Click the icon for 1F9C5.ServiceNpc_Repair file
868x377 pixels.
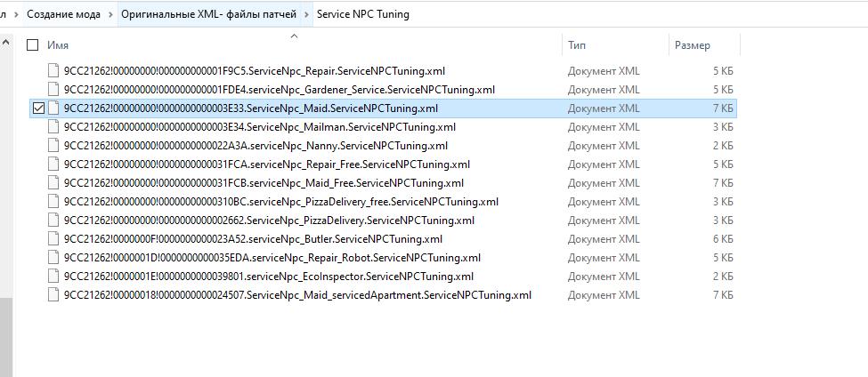pyautogui.click(x=54, y=71)
